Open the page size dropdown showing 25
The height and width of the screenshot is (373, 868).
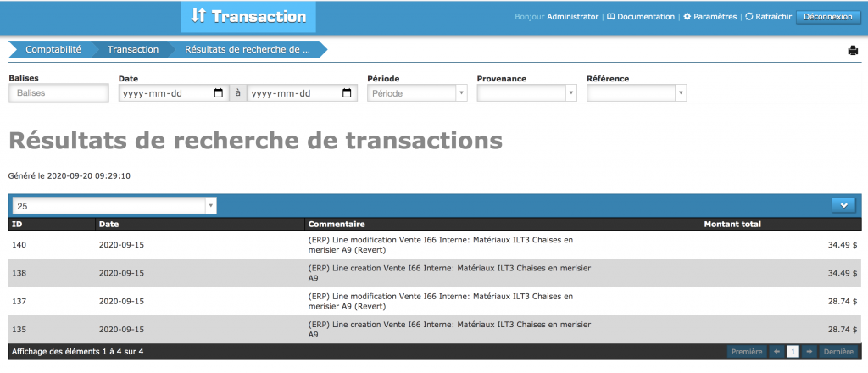click(x=114, y=206)
